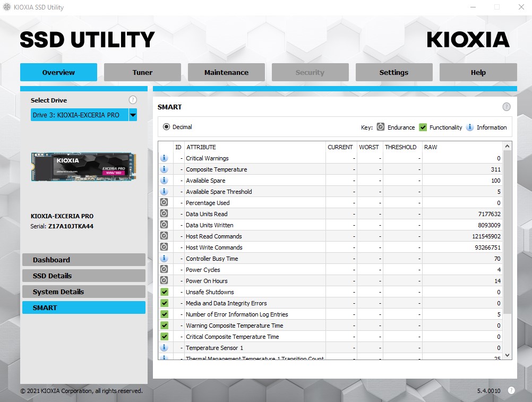The height and width of the screenshot is (402, 532).
Task: Click the Endurance key icon in legend
Action: 381,127
